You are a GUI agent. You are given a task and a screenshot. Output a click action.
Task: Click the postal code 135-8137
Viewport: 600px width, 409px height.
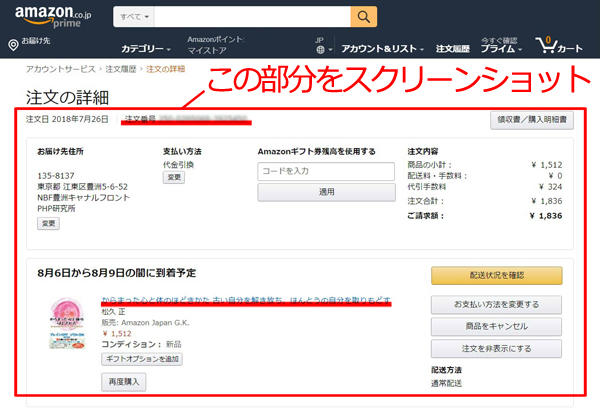[56, 176]
